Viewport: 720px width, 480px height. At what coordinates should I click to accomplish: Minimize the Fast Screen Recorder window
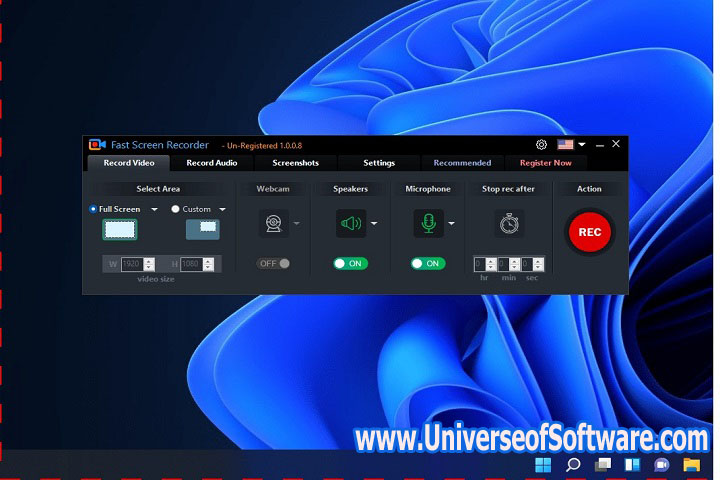[600, 145]
